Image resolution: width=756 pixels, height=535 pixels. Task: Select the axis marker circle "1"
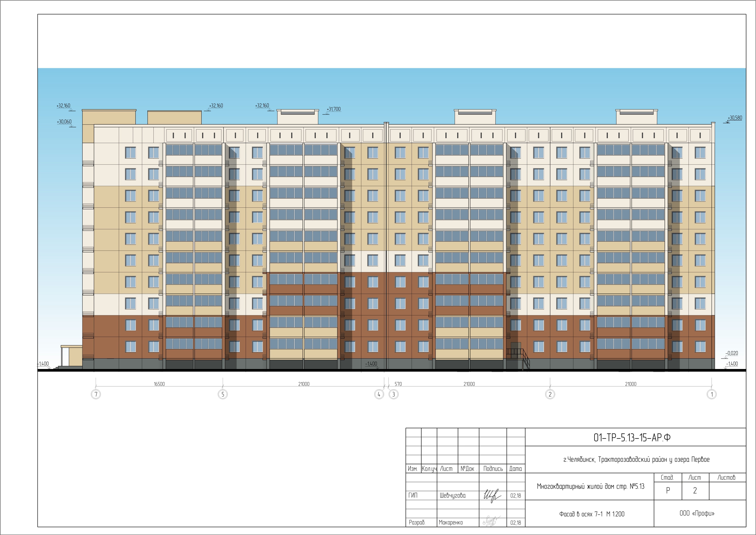point(711,394)
